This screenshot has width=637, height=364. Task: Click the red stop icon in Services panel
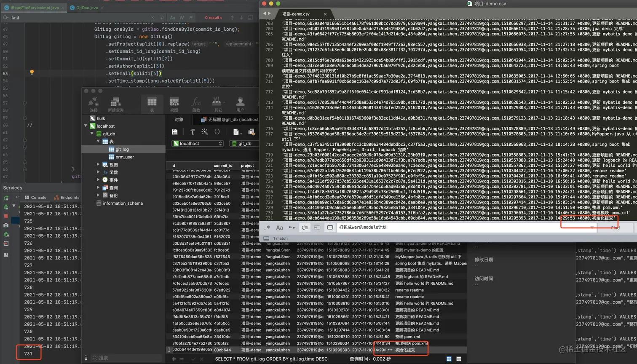click(x=6, y=216)
